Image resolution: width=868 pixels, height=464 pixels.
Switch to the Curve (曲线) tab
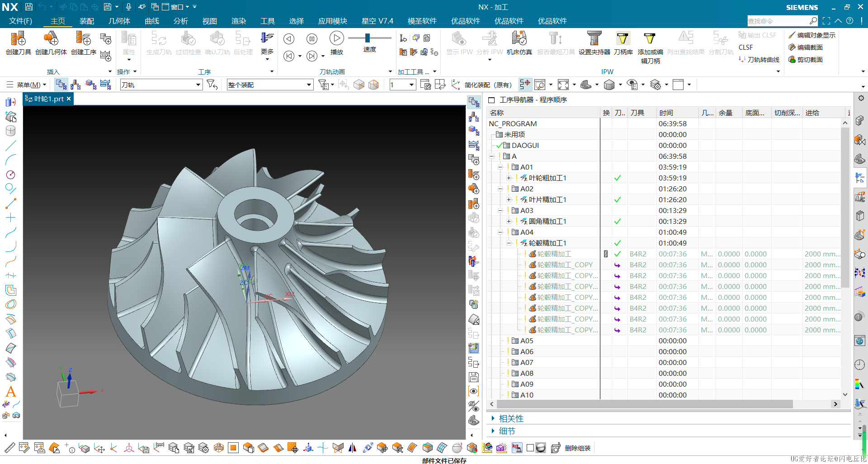pos(152,21)
